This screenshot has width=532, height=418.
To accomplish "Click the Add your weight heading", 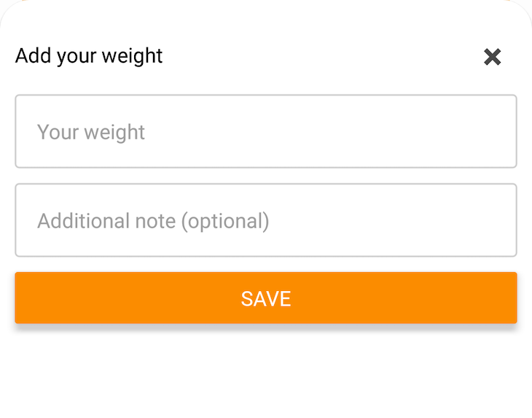I will click(x=89, y=56).
